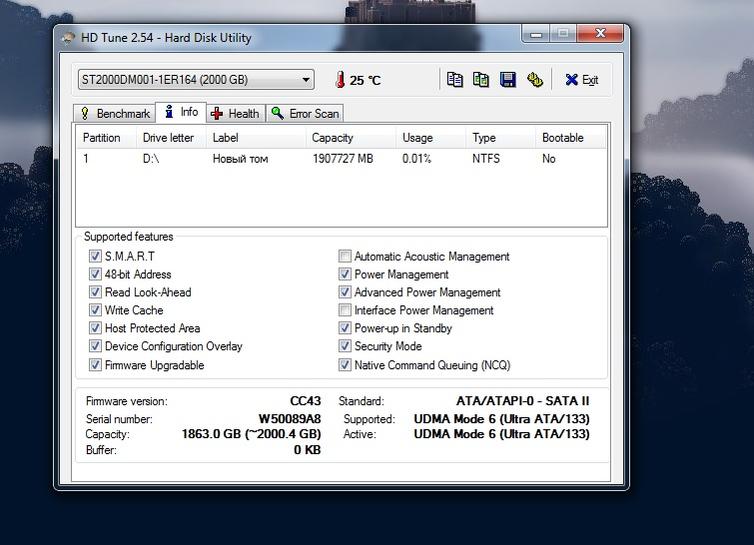Click the usage value 0.01%
The height and width of the screenshot is (545, 754).
coord(416,159)
